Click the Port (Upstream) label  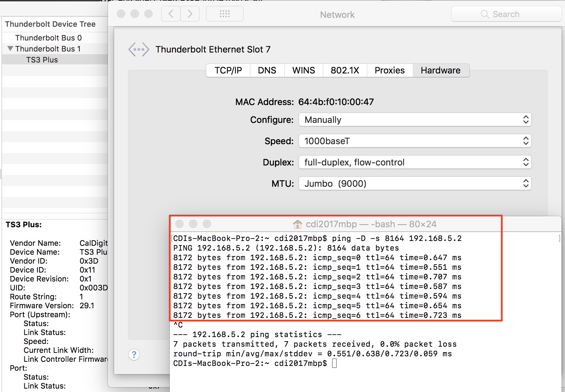coord(40,314)
